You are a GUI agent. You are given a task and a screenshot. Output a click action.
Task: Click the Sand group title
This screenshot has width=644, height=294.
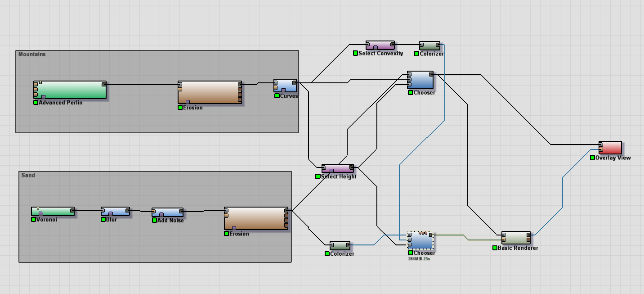(28, 175)
